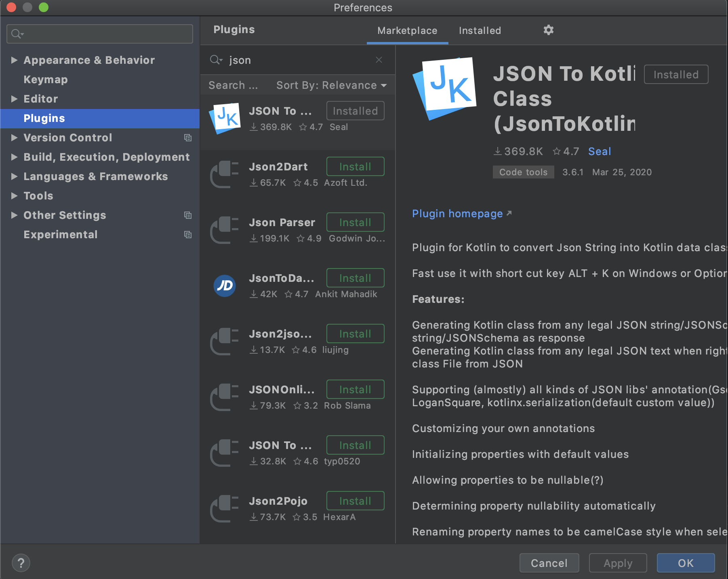Click the Customizing your own annotations line
The width and height of the screenshot is (728, 579).
click(x=503, y=428)
